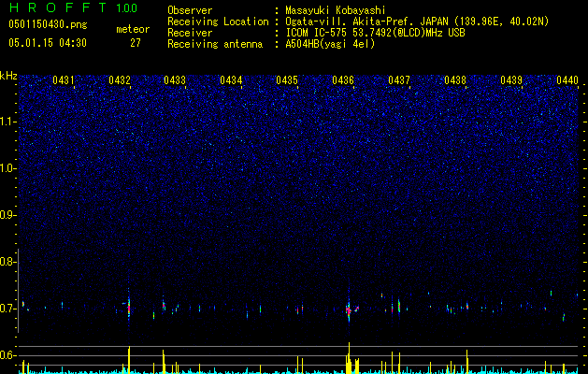Click the 0.9 kHz axis label

[7, 215]
